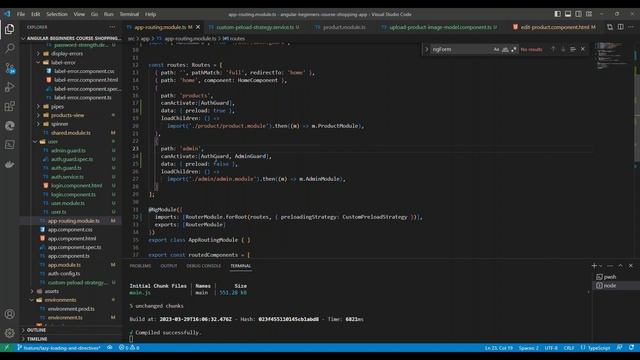Open auth.service.ts in explorer
The height and width of the screenshot is (360, 640).
(x=67, y=177)
